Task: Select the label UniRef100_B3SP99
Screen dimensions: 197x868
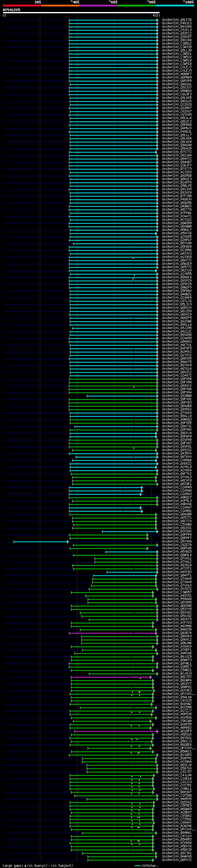Action: pyautogui.click(x=177, y=440)
